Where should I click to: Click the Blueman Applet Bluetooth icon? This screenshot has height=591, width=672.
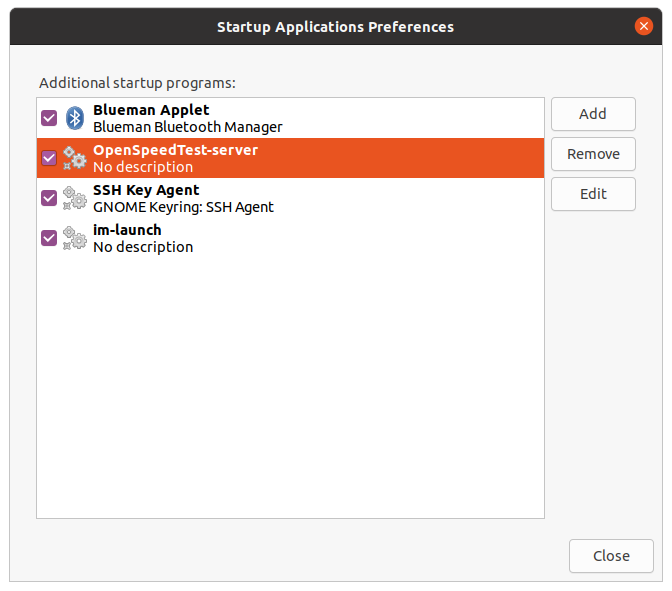tap(75, 118)
